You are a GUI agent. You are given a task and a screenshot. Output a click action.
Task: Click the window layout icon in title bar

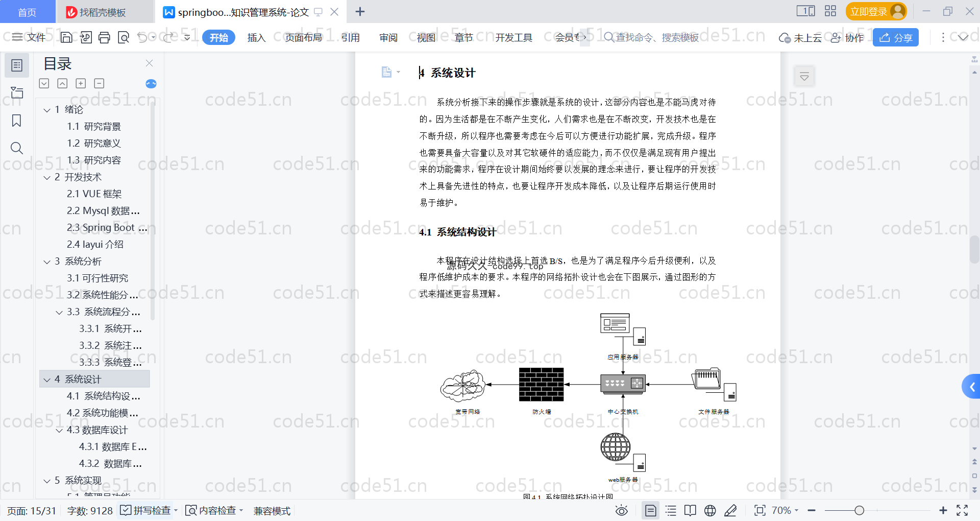coord(806,11)
